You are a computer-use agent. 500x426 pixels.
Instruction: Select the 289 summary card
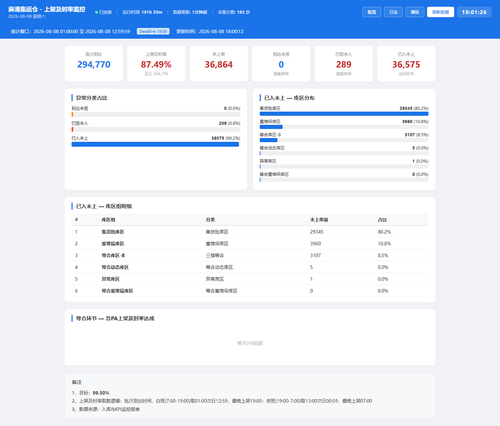coord(344,64)
